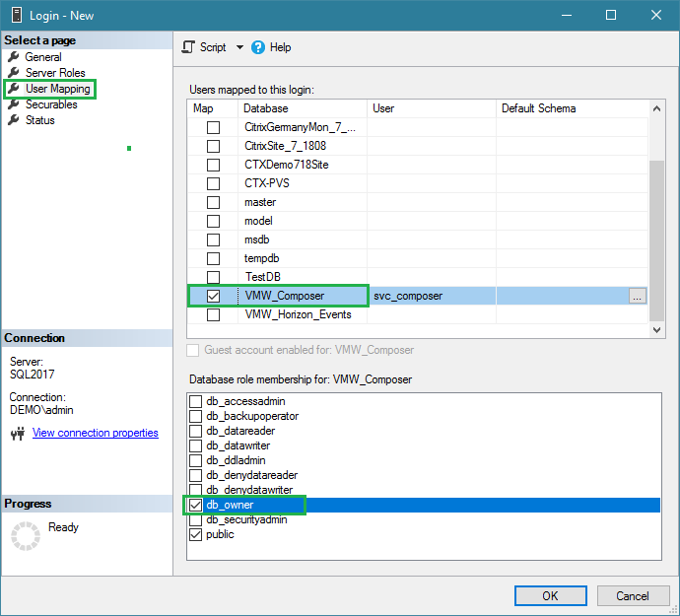This screenshot has width=680, height=616.
Task: Select the User Mapping page
Action: [x=58, y=89]
